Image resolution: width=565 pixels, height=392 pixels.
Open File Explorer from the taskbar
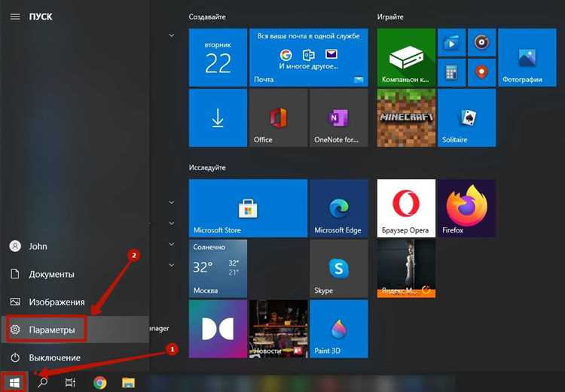click(x=128, y=382)
